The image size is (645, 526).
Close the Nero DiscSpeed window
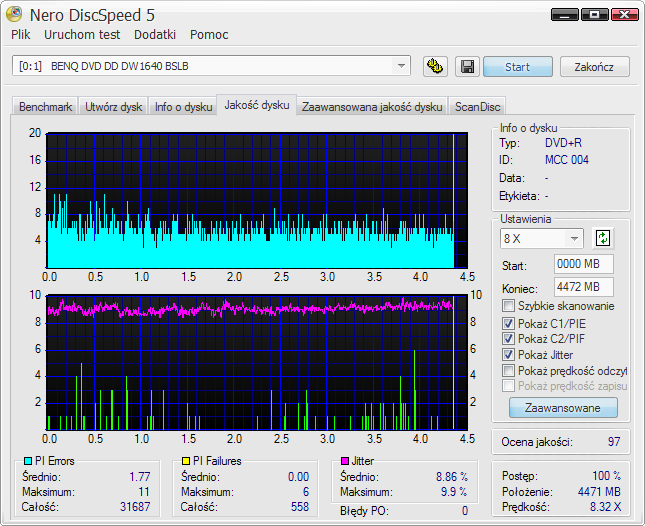624,15
